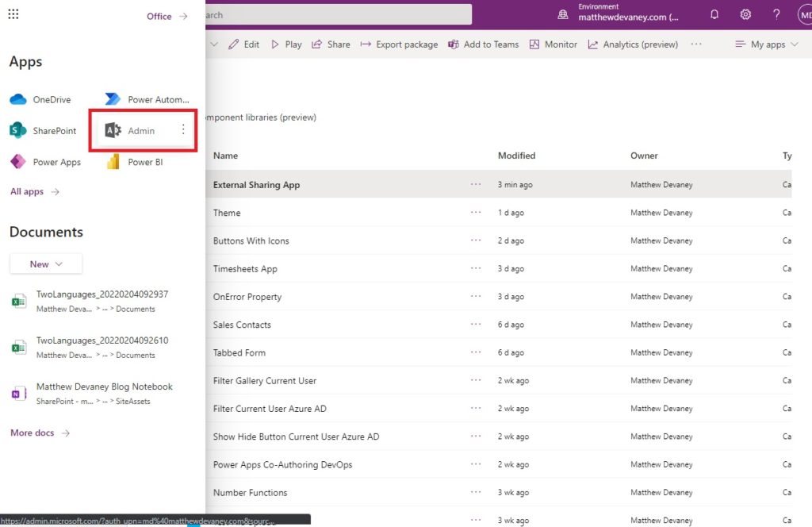The width and height of the screenshot is (812, 527).
Task: Click Export package in the command bar
Action: [x=400, y=44]
